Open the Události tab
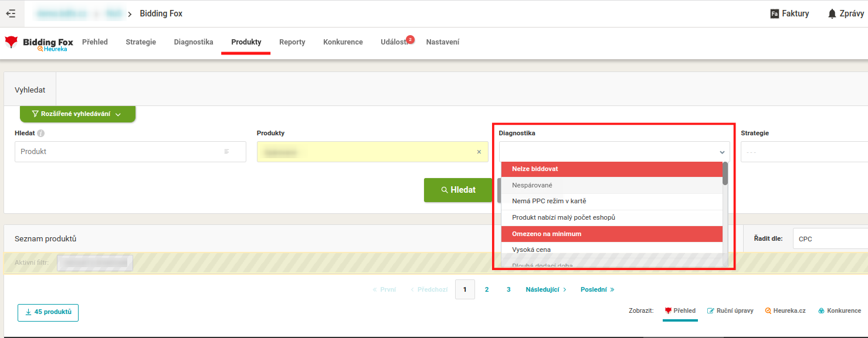Image resolution: width=868 pixels, height=338 pixels. (x=394, y=42)
